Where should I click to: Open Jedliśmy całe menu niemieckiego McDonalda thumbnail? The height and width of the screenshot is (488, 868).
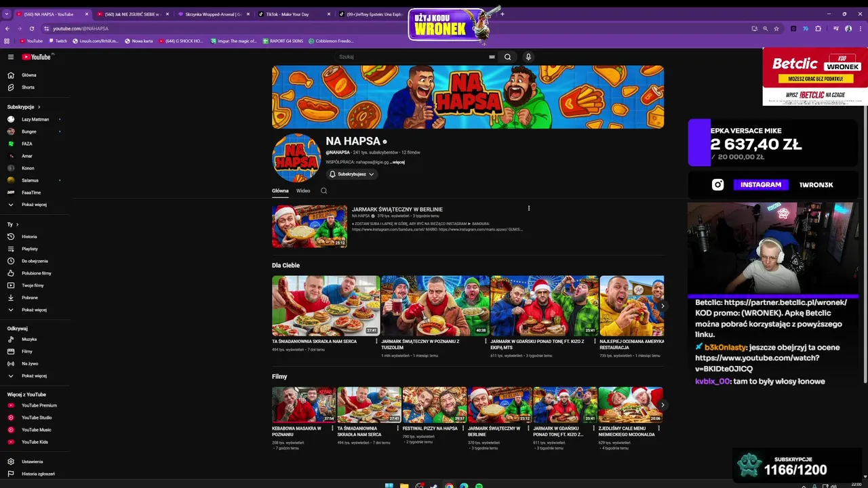631,405
